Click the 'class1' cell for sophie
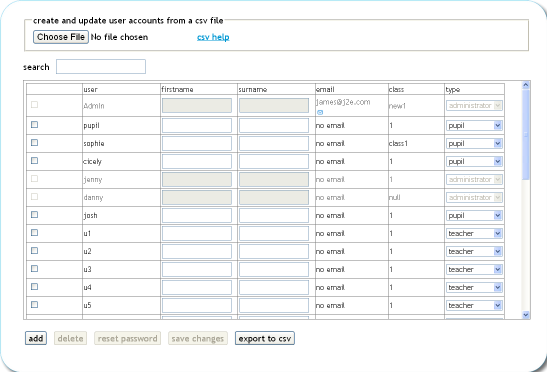 pos(398,143)
